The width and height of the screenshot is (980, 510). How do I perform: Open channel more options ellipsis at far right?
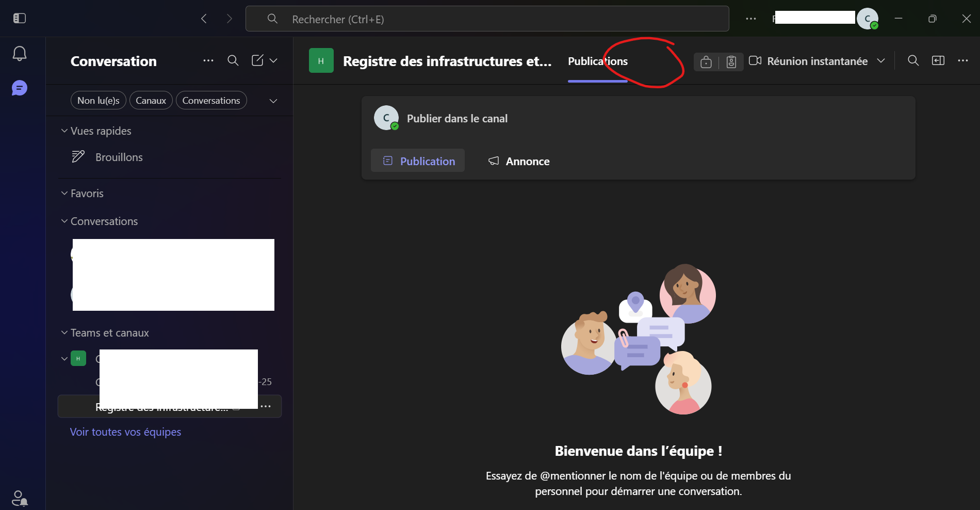coord(963,61)
